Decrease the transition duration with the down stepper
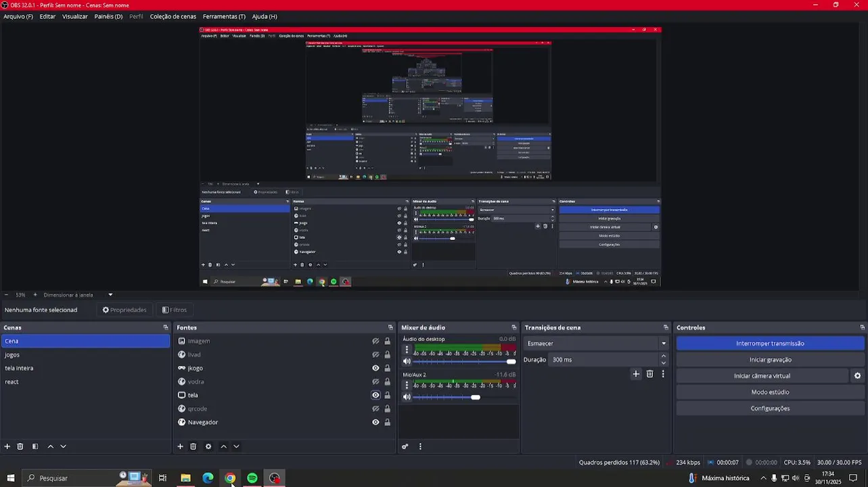 (x=663, y=363)
